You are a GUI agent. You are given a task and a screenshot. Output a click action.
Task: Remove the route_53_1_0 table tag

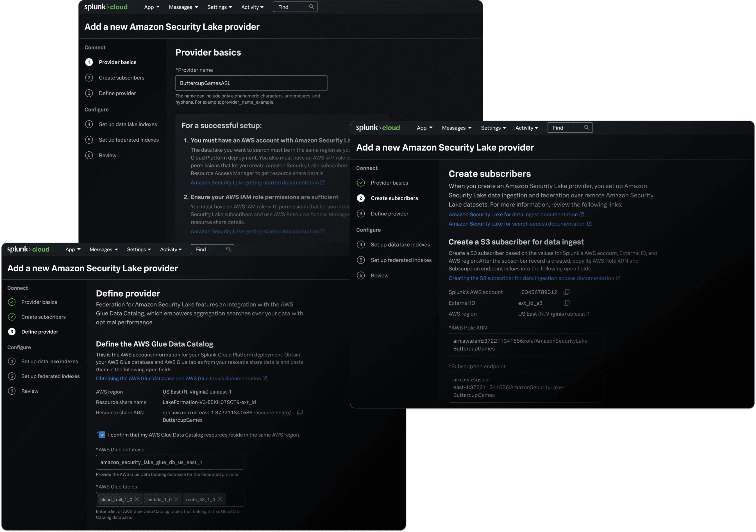click(x=220, y=499)
